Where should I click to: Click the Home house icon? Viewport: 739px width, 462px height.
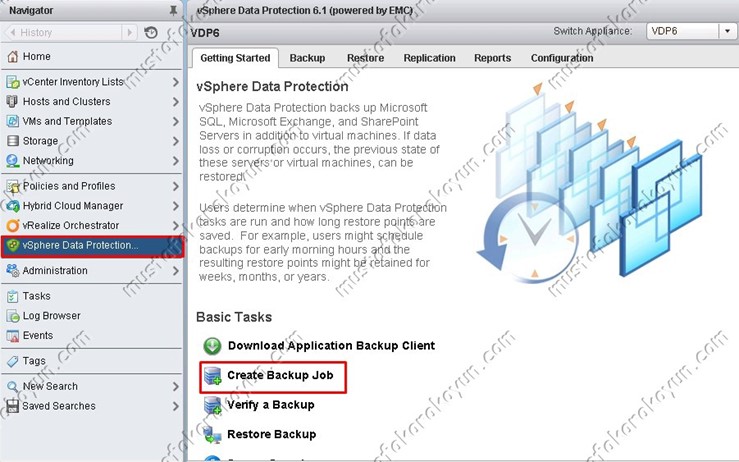coord(13,57)
